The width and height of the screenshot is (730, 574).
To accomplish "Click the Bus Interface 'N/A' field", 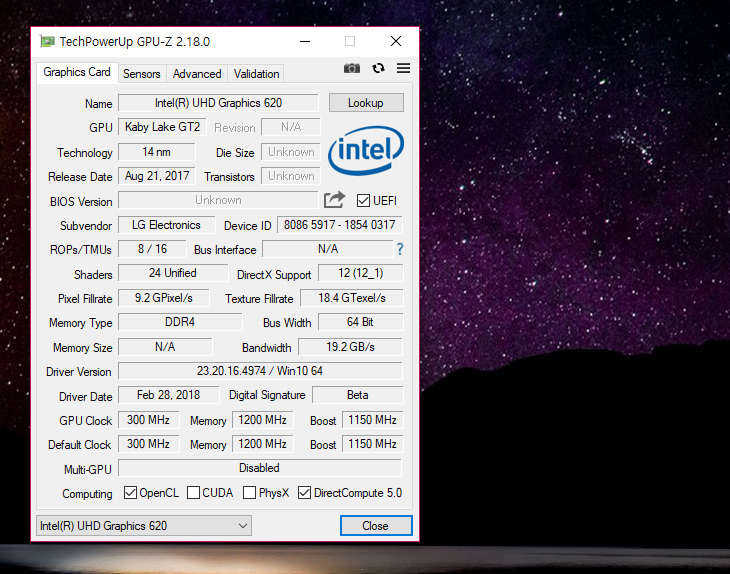I will [x=328, y=249].
